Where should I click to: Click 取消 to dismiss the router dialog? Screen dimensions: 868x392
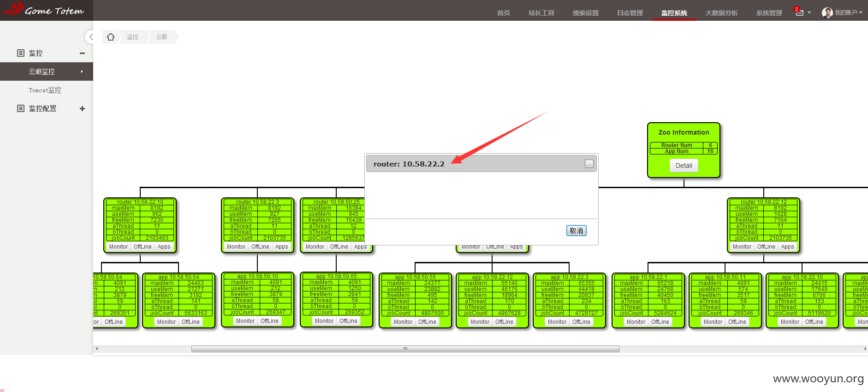pyautogui.click(x=577, y=231)
